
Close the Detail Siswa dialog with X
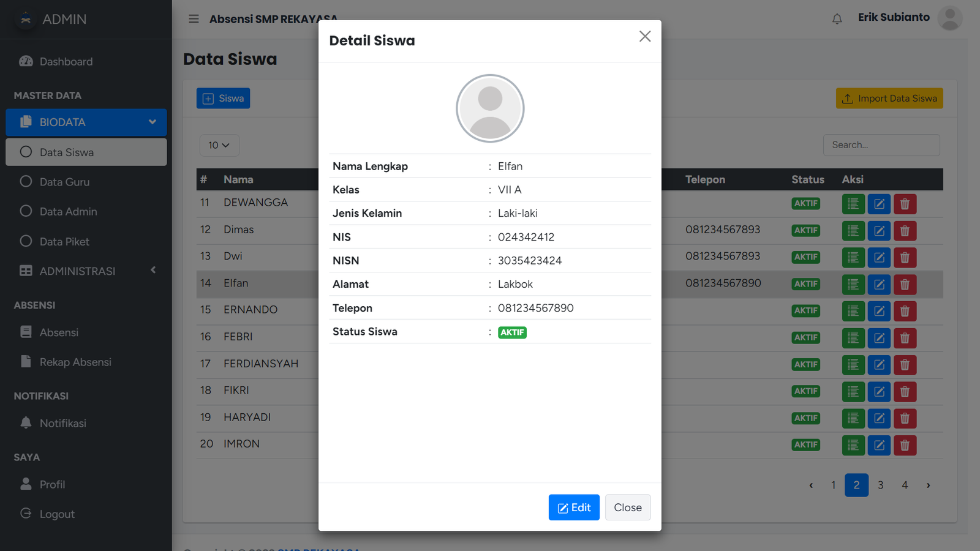pos(644,37)
